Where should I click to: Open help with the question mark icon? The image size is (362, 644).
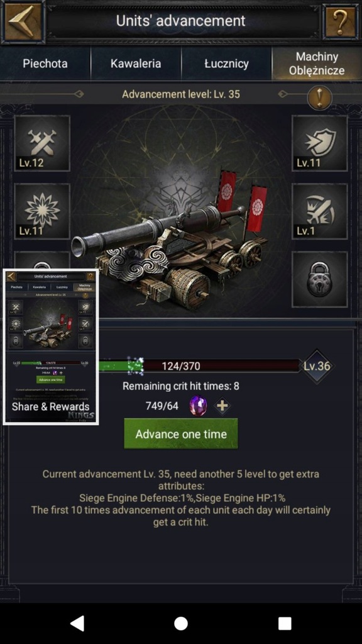click(340, 21)
